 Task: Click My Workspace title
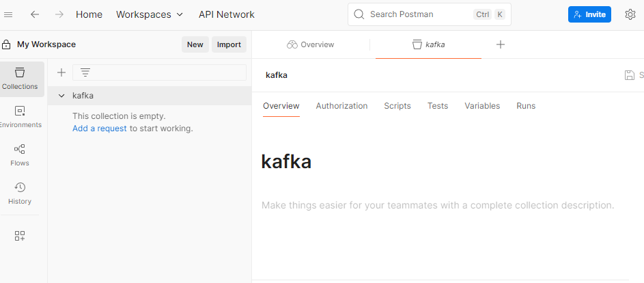point(46,44)
